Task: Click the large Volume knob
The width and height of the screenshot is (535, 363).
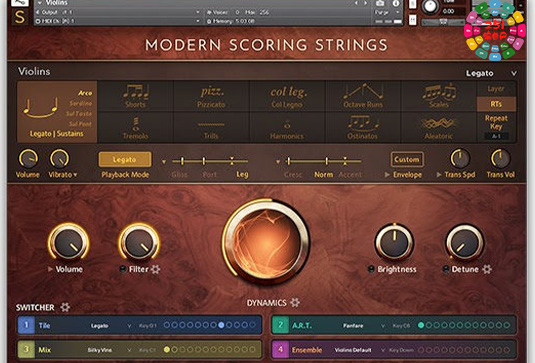Action: tap(69, 243)
